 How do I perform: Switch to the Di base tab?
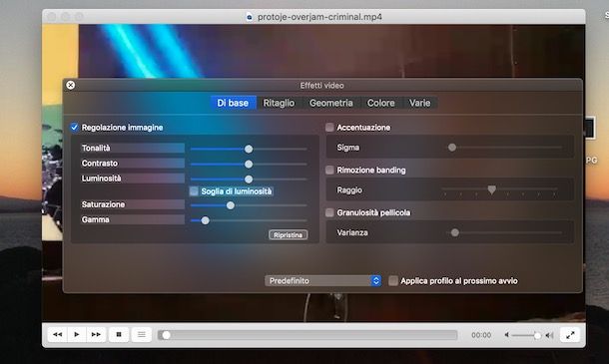[233, 103]
